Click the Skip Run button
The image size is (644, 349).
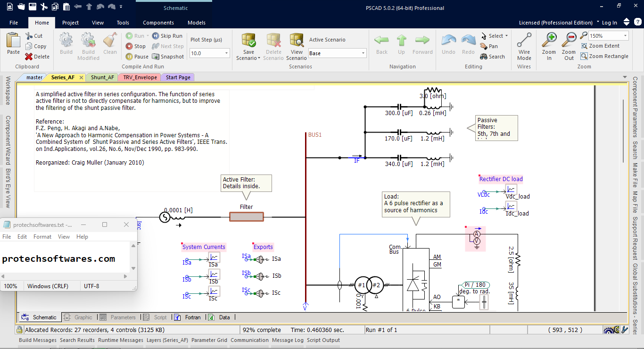(167, 36)
